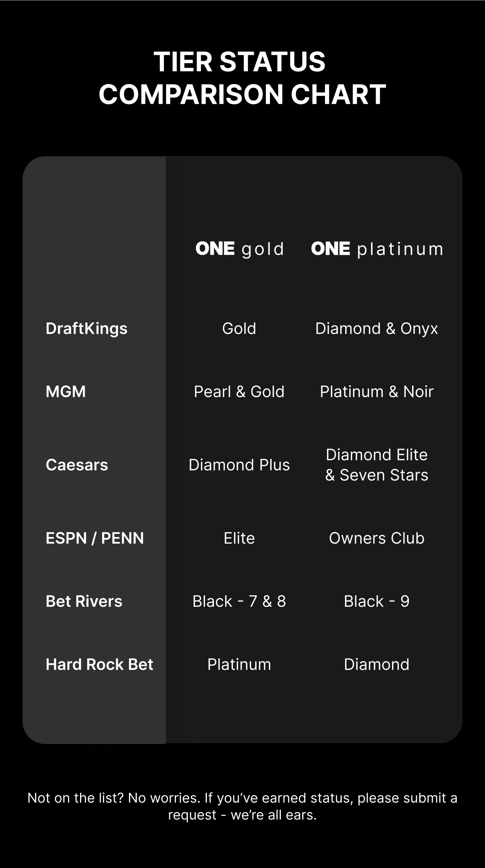Click the Caesars row label

point(77,465)
